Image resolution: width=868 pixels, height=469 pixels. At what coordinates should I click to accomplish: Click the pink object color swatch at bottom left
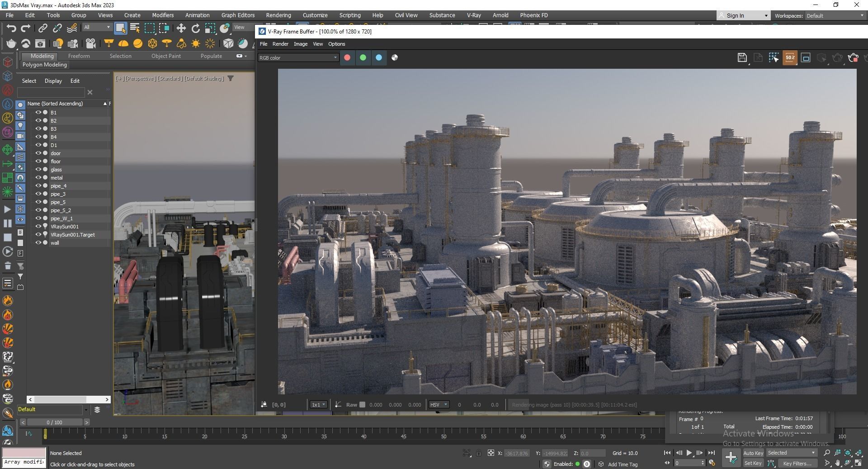point(24,453)
